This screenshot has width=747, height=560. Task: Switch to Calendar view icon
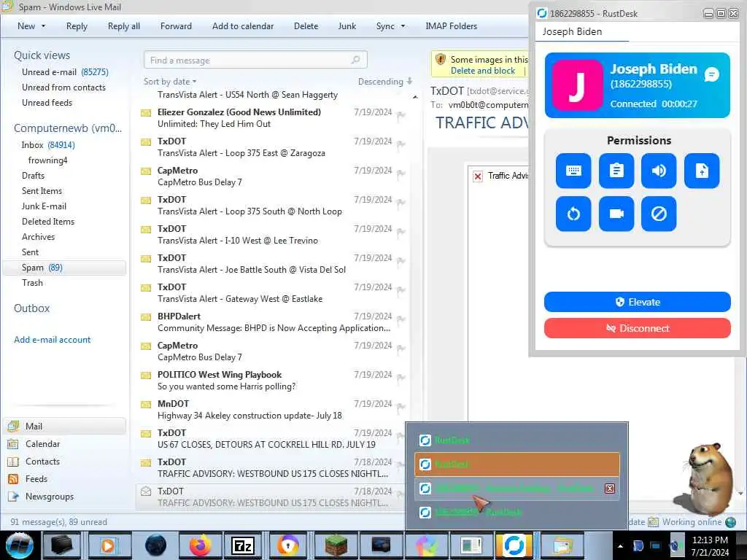(13, 444)
